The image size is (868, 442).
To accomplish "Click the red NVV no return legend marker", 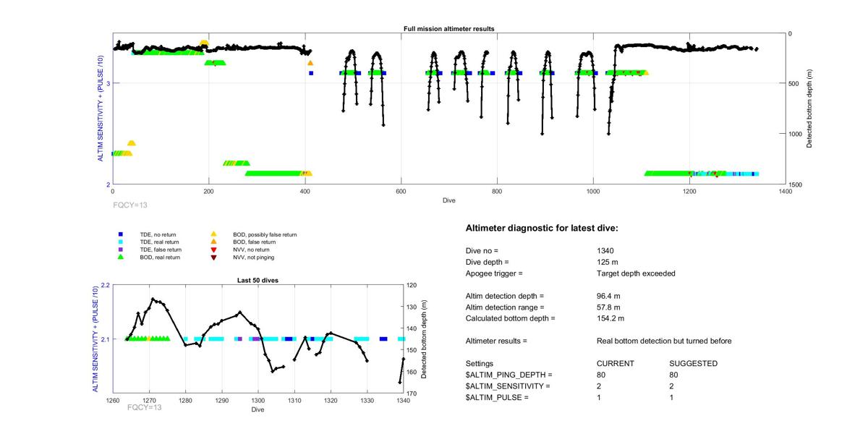I will tap(213, 250).
